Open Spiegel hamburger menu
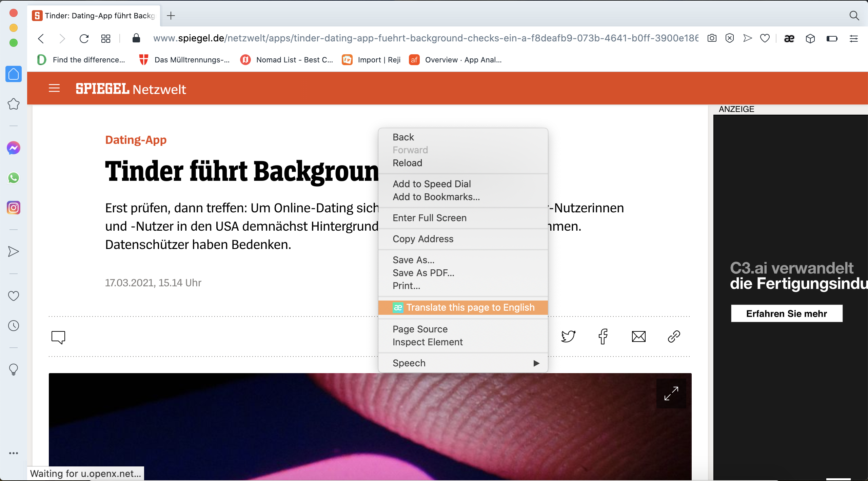 [x=54, y=89]
